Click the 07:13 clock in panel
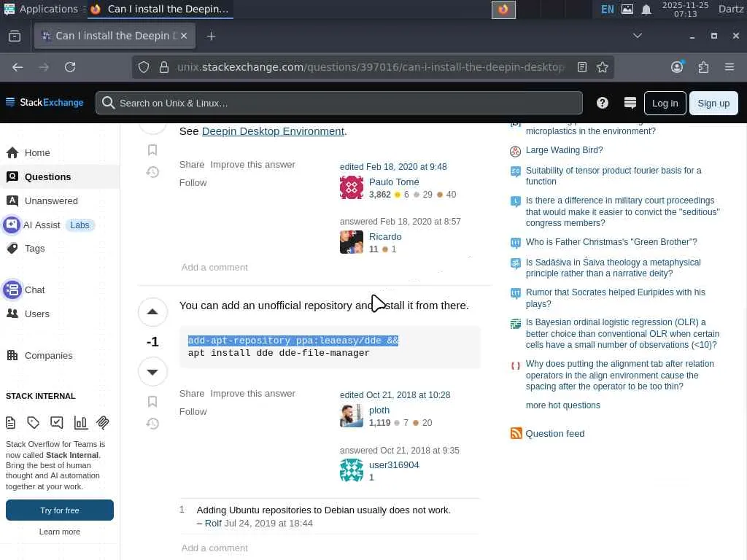The image size is (747, 560). pos(685,9)
